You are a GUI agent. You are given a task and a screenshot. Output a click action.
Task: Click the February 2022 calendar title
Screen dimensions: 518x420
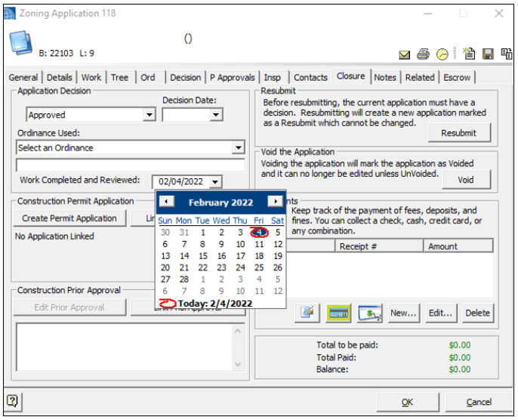220,202
